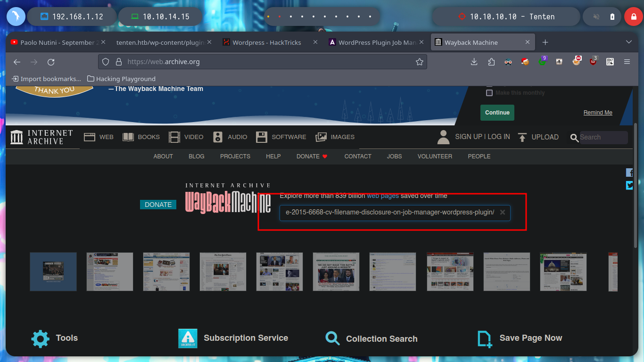Viewport: 644px width, 362px height.
Task: Bookmark this page with star icon
Action: click(x=419, y=62)
